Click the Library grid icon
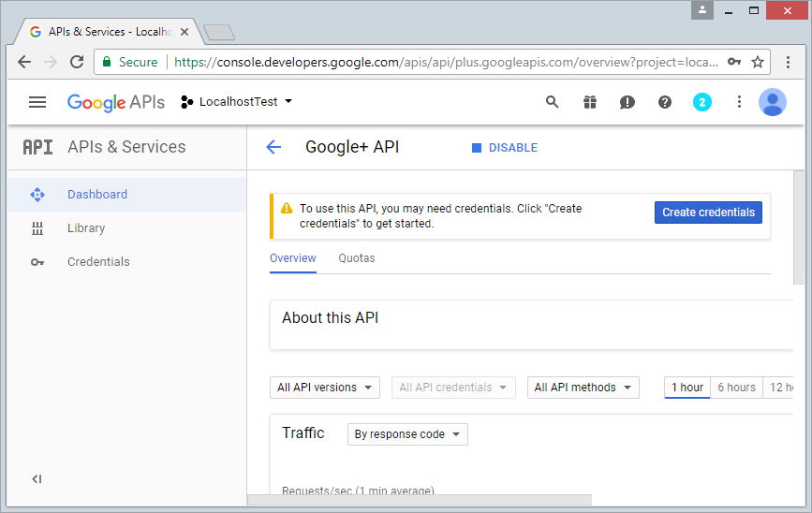 (x=37, y=228)
